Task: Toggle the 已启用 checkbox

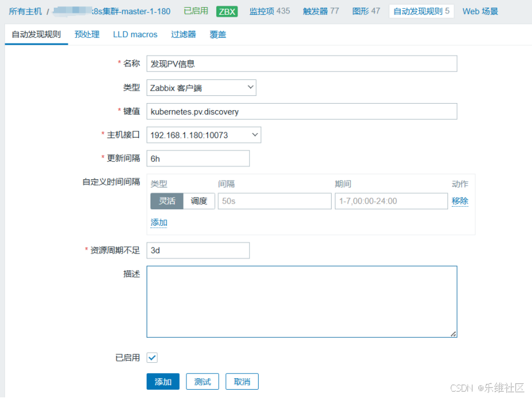Action: (152, 358)
